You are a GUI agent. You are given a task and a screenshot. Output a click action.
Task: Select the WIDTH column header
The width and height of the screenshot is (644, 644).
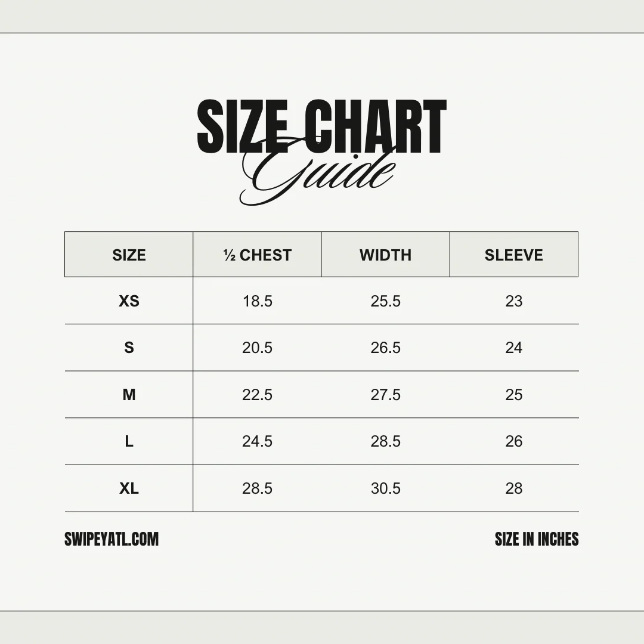click(385, 255)
